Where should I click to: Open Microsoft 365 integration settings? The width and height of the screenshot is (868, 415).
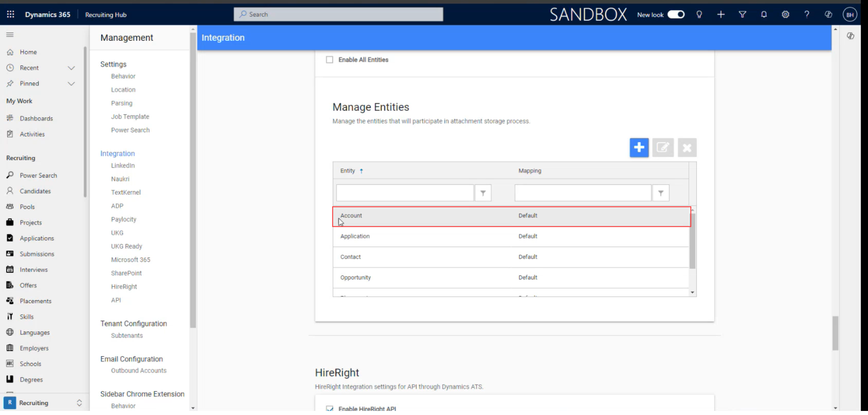pos(131,260)
